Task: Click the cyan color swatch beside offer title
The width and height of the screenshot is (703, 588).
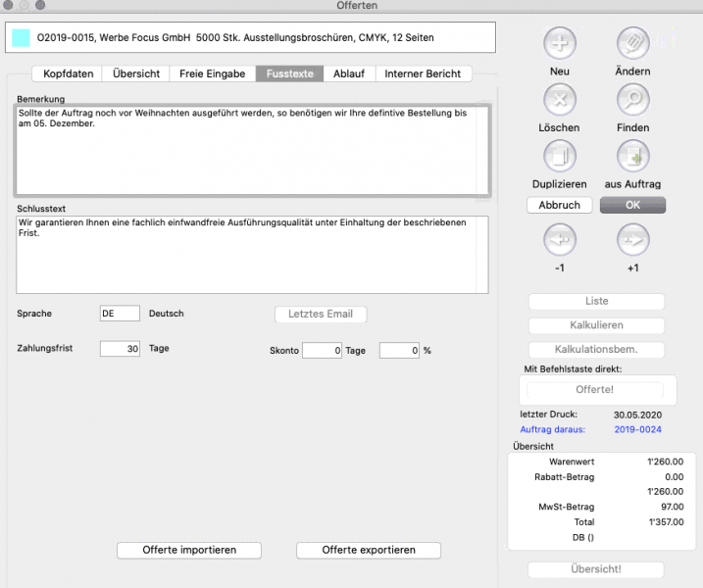Action: tap(21, 38)
